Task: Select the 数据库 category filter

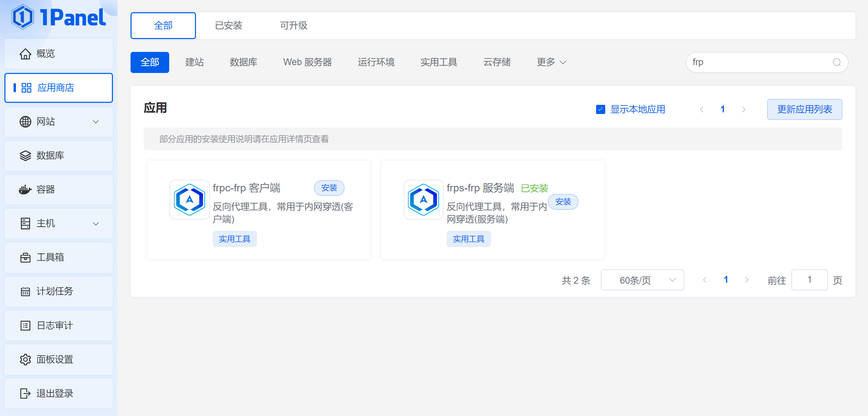Action: coord(243,62)
